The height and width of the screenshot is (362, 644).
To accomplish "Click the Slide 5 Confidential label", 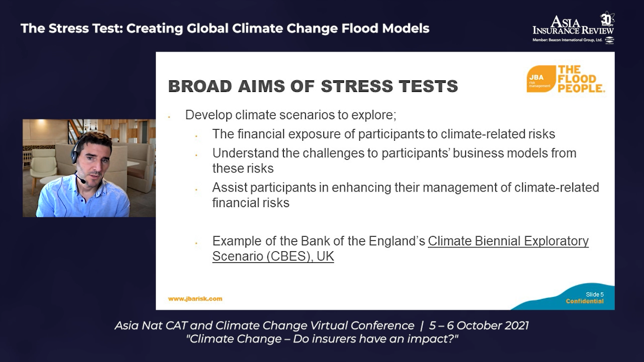I will [x=585, y=298].
